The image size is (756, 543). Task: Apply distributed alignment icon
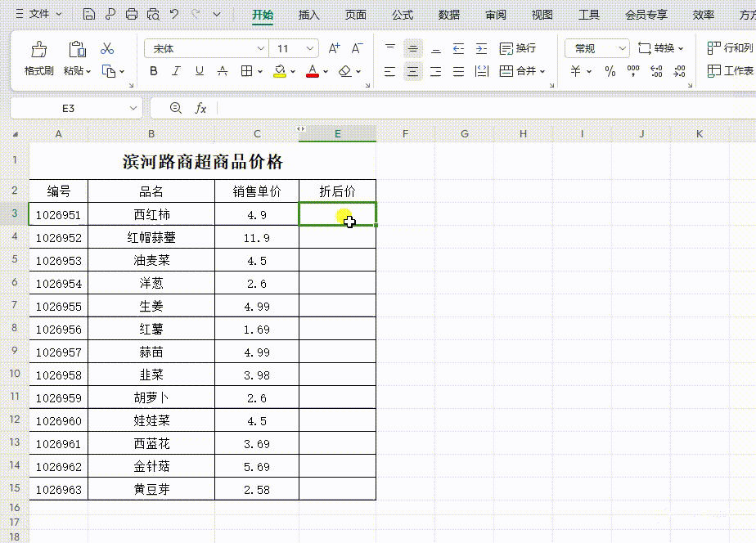click(x=481, y=71)
